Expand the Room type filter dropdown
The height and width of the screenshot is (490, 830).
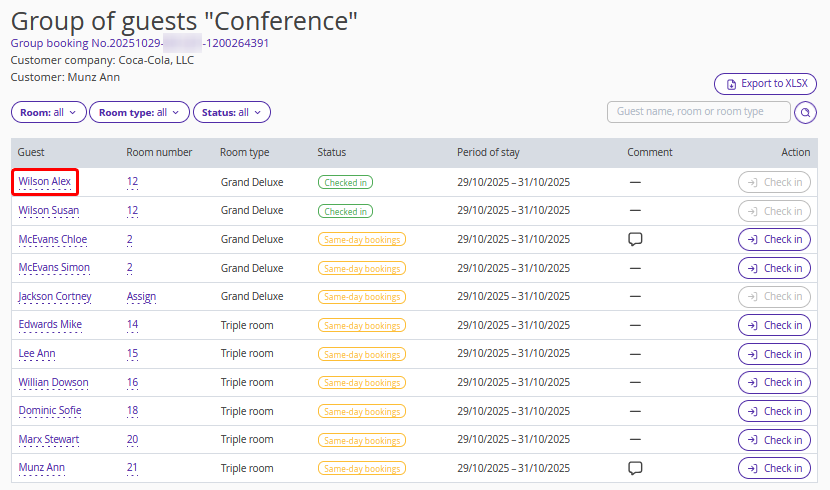[x=139, y=113]
